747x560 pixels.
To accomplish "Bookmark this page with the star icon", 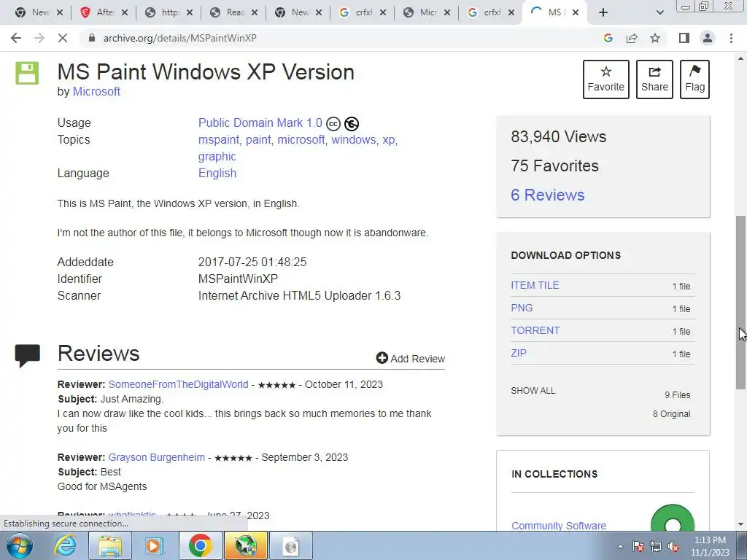I will tap(655, 38).
